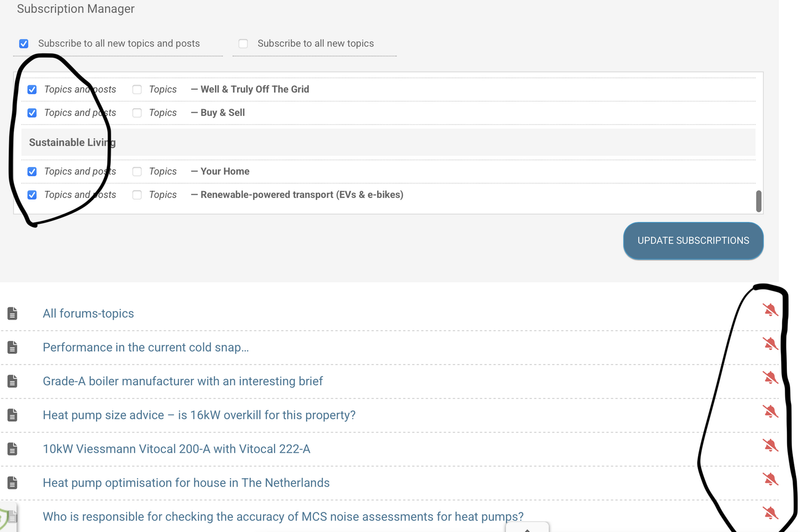Unsubscribe from Heat pump size advice topic
801x532 pixels.
pyautogui.click(x=770, y=412)
